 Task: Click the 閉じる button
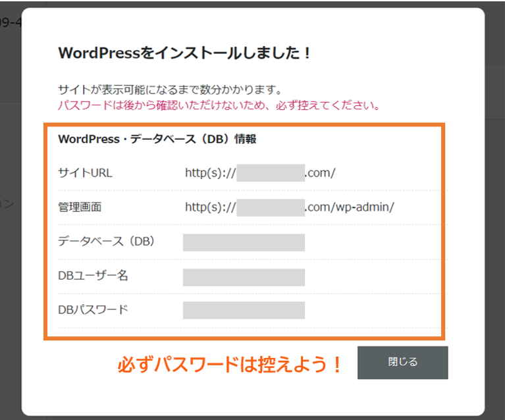click(402, 362)
